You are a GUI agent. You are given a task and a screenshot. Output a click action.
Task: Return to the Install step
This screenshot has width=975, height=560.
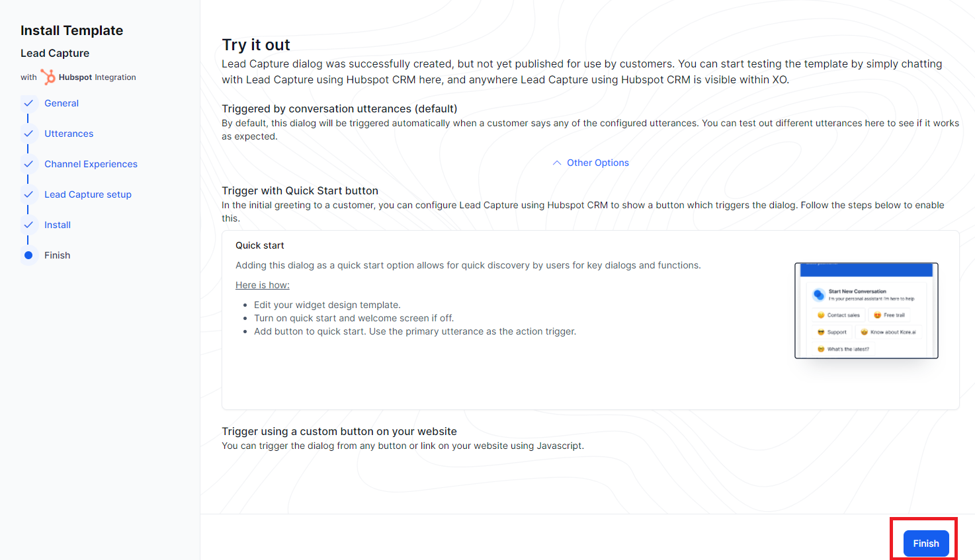pos(58,225)
